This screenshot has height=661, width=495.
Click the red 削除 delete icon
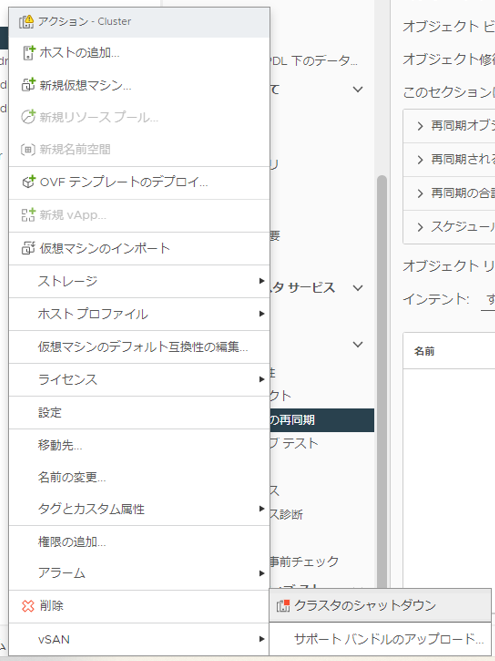pos(28,606)
